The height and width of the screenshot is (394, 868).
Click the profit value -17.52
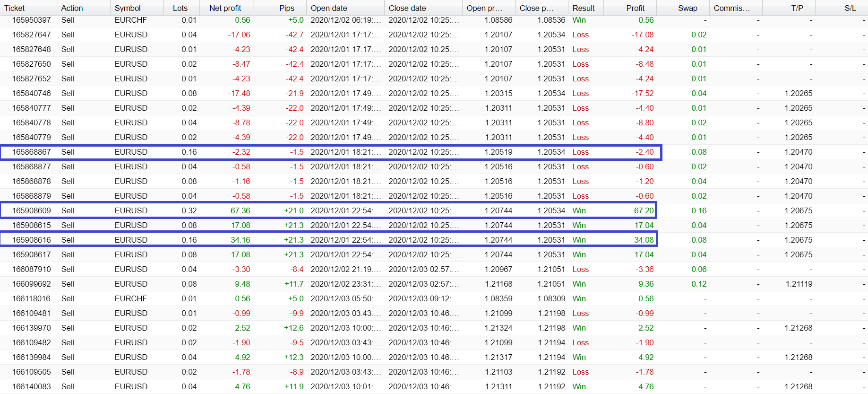643,93
